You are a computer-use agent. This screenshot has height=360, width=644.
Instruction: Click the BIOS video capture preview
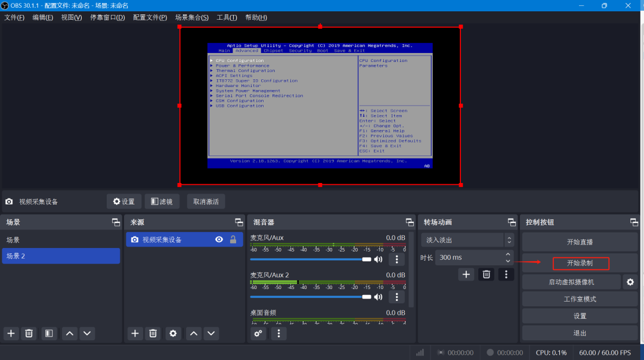click(320, 105)
